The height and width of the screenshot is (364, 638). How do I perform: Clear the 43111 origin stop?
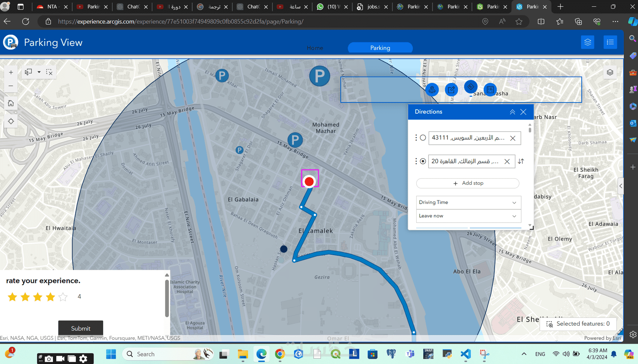pos(513,138)
